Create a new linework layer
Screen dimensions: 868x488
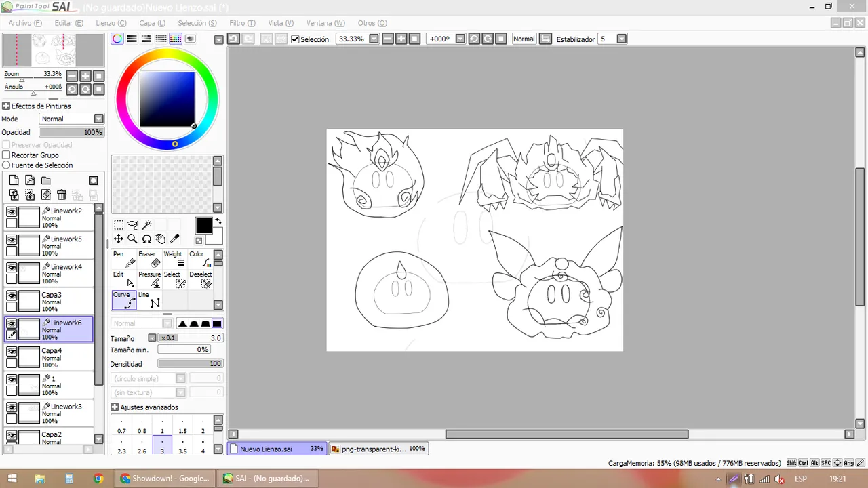coord(30,180)
